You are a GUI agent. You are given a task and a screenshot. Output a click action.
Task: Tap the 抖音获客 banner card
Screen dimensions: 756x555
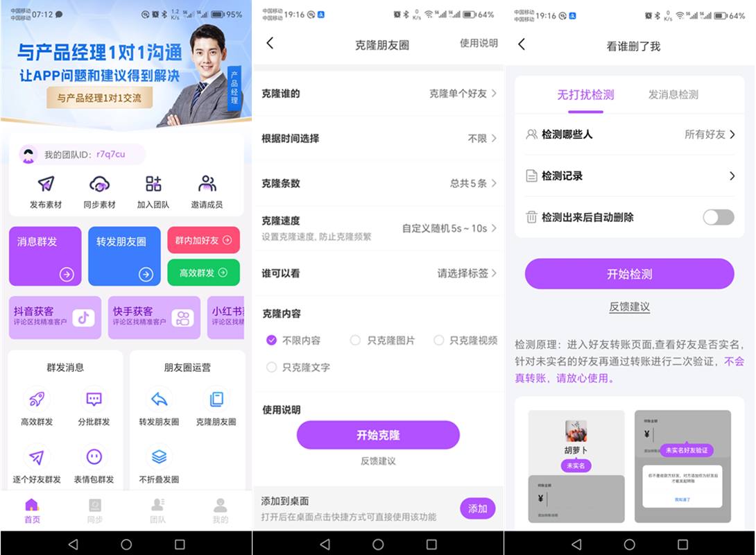[55, 317]
